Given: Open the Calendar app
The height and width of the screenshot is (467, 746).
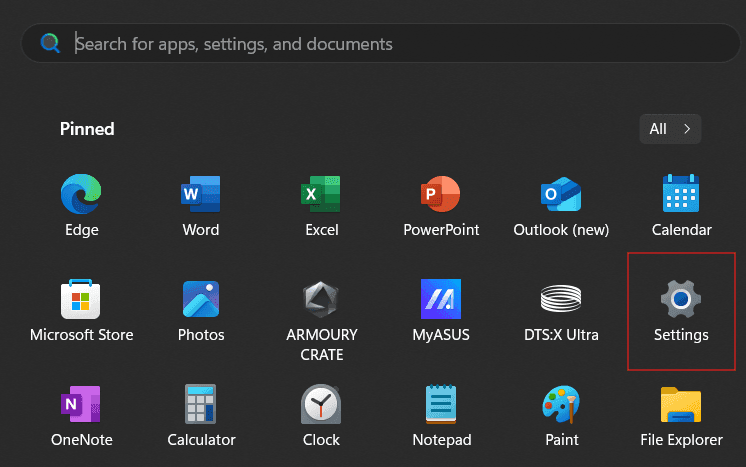Looking at the screenshot, I should (x=681, y=205).
